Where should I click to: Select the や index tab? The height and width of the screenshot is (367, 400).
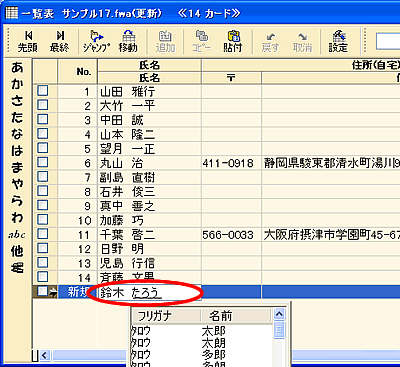click(x=17, y=184)
